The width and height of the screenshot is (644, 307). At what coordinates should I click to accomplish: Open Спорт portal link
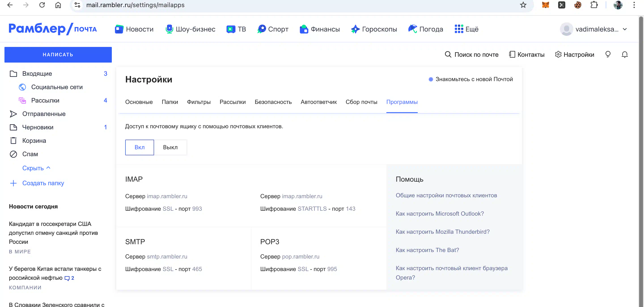tap(273, 29)
